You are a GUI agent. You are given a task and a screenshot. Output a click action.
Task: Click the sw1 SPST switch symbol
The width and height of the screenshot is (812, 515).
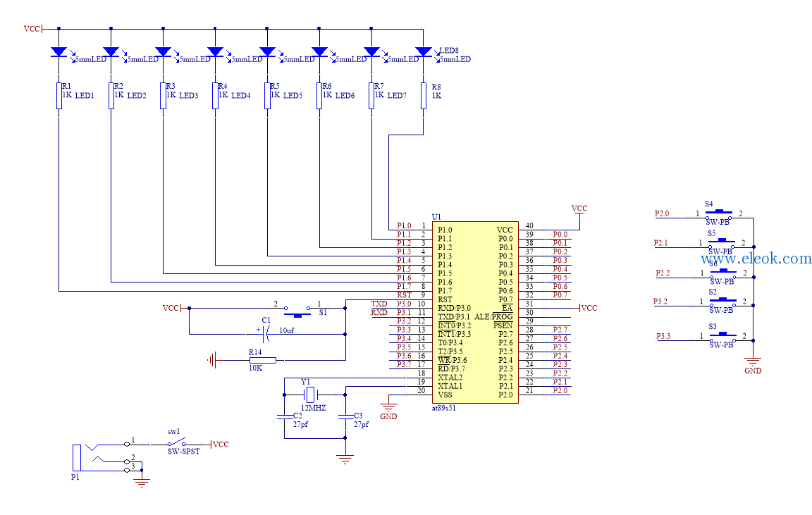click(177, 443)
